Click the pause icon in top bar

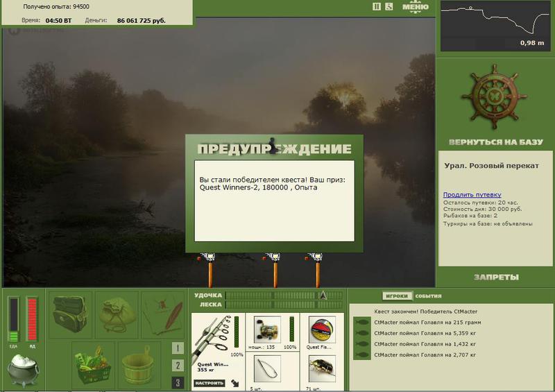377,6
